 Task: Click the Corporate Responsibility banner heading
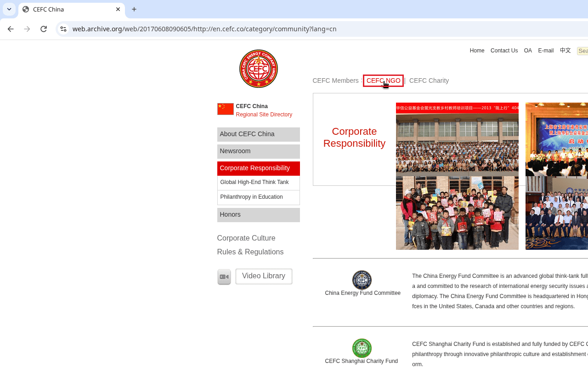(354, 138)
